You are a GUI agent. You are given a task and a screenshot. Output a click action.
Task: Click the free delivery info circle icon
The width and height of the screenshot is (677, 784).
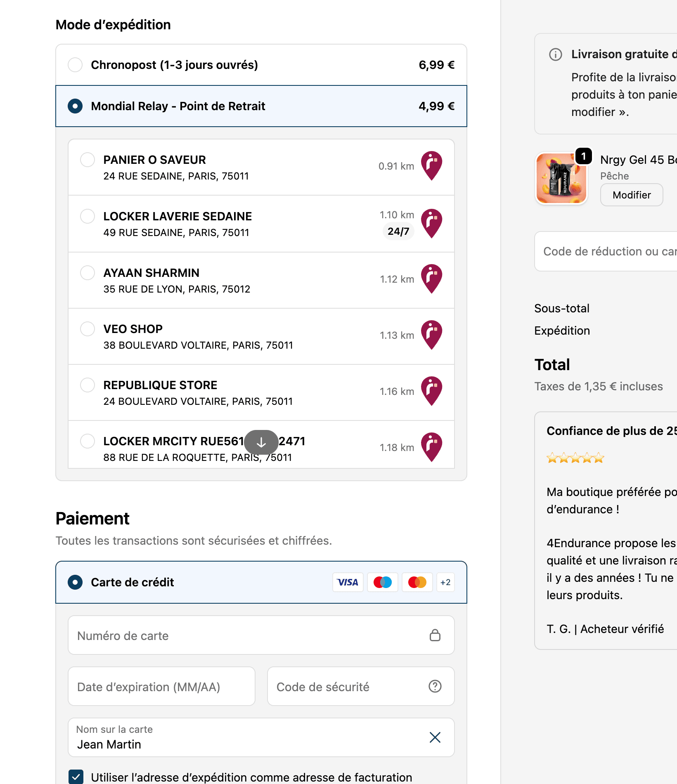point(556,54)
